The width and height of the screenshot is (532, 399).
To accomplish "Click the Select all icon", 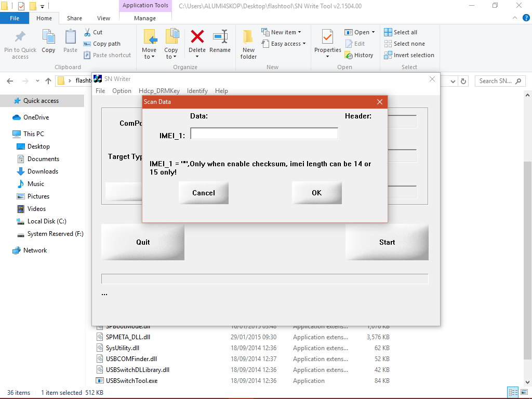I will click(x=388, y=32).
